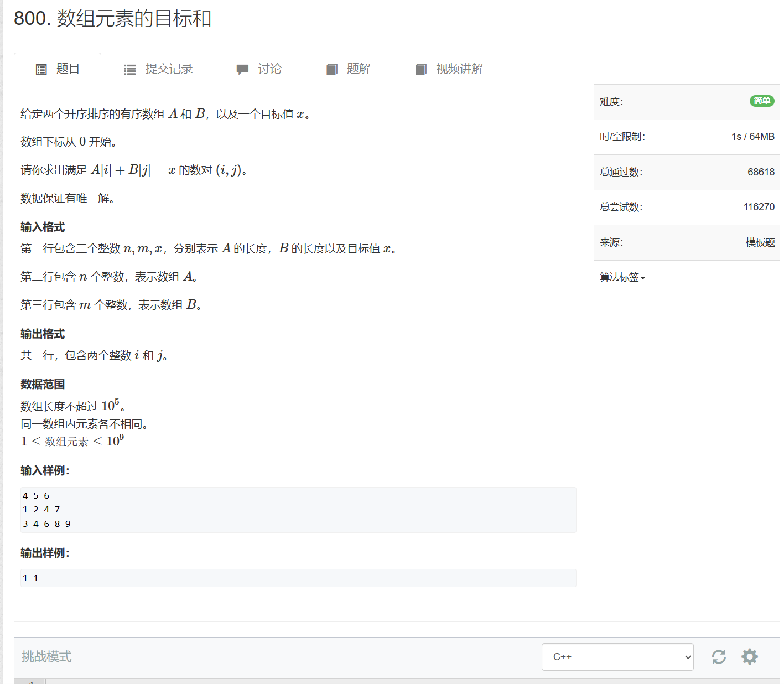Click the 来源 label
The image size is (784, 684).
click(611, 242)
